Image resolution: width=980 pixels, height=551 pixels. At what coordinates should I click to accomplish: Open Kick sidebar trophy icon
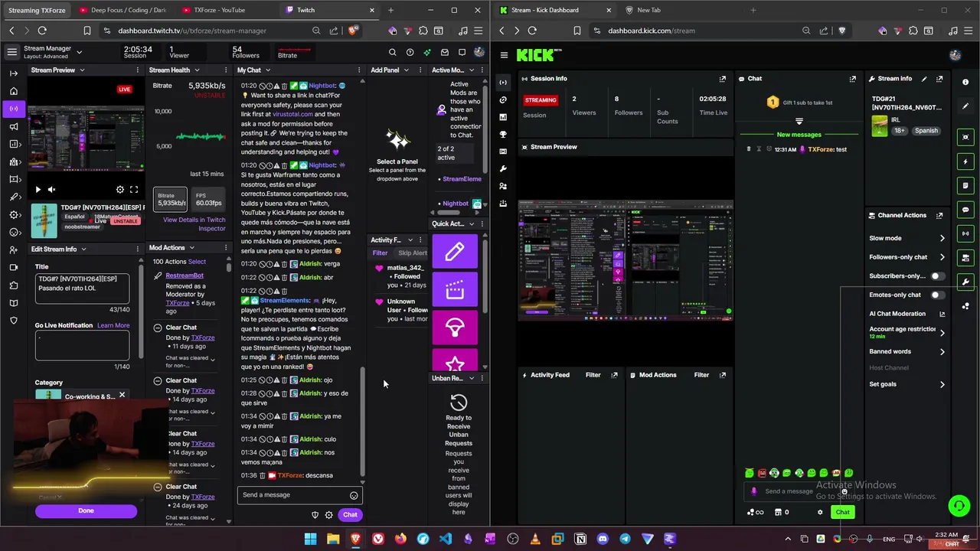(x=503, y=134)
